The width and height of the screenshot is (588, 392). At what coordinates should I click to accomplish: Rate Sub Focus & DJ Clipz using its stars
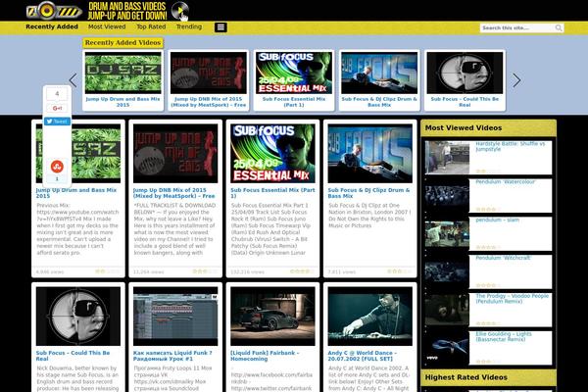400,271
